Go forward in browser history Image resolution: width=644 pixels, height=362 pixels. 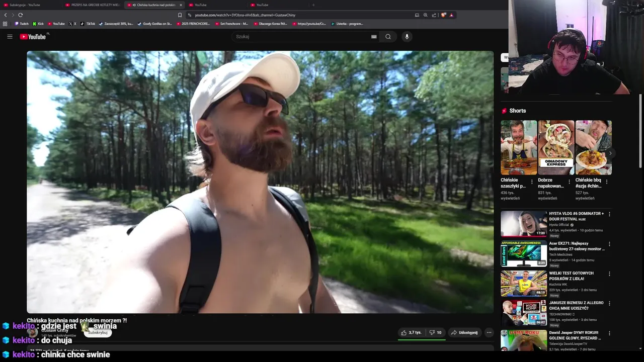click(x=13, y=15)
